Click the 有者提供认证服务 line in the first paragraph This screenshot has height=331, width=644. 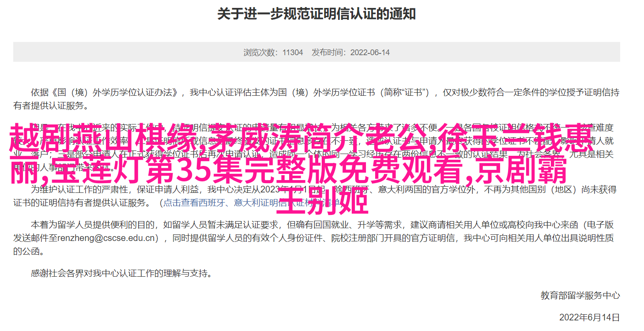point(51,106)
